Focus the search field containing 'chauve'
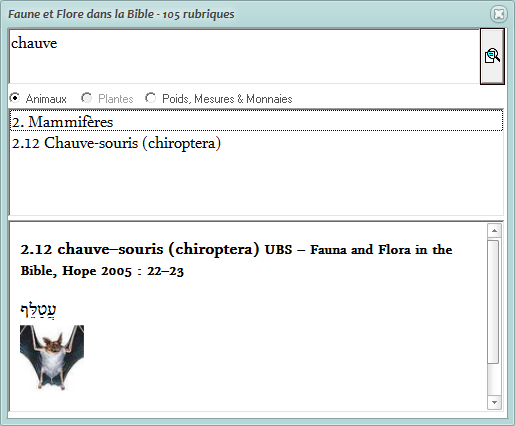The height and width of the screenshot is (426, 515). [x=244, y=56]
